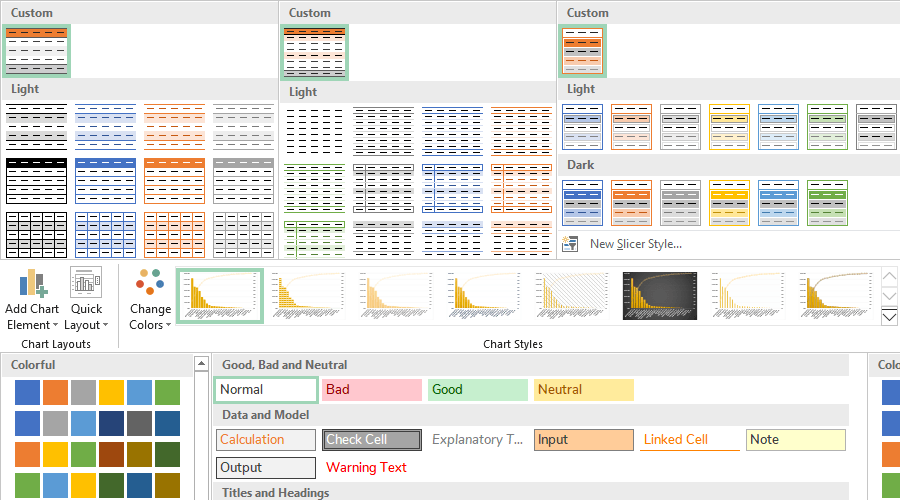
Task: Select the diagonal-striped chart style thumbnail
Action: coord(572,296)
